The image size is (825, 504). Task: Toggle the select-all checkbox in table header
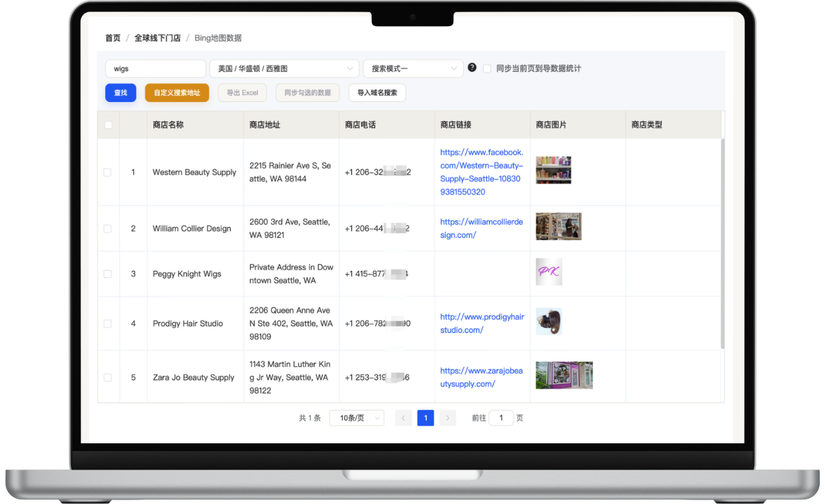pyautogui.click(x=108, y=125)
